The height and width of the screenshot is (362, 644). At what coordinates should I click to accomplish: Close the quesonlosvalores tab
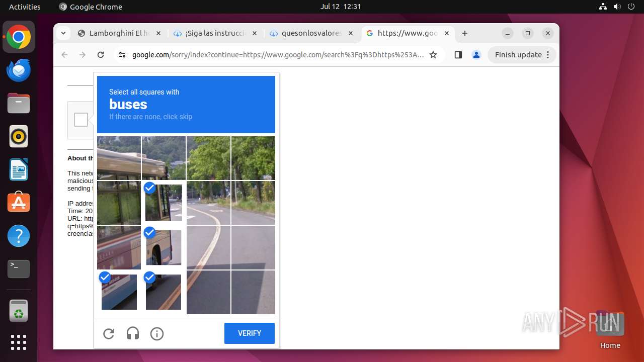pyautogui.click(x=351, y=33)
